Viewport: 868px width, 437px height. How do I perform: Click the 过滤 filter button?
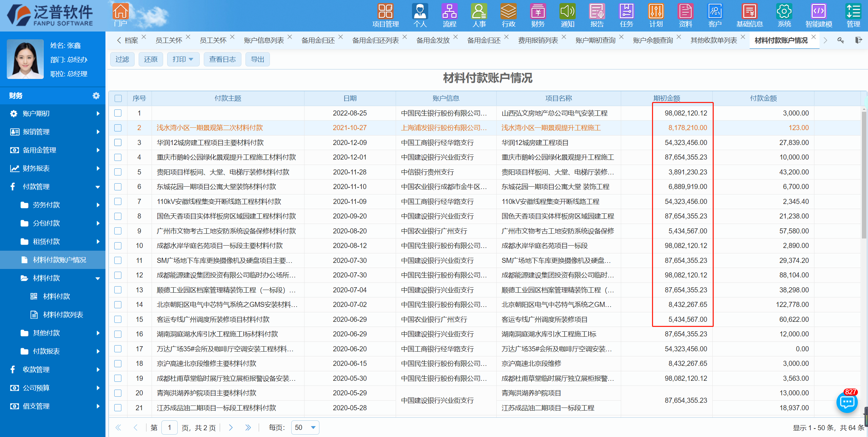[x=122, y=59]
